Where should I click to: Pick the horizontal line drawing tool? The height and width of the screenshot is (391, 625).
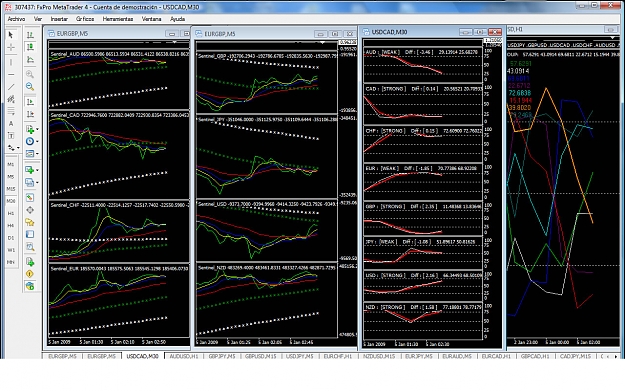(x=11, y=75)
